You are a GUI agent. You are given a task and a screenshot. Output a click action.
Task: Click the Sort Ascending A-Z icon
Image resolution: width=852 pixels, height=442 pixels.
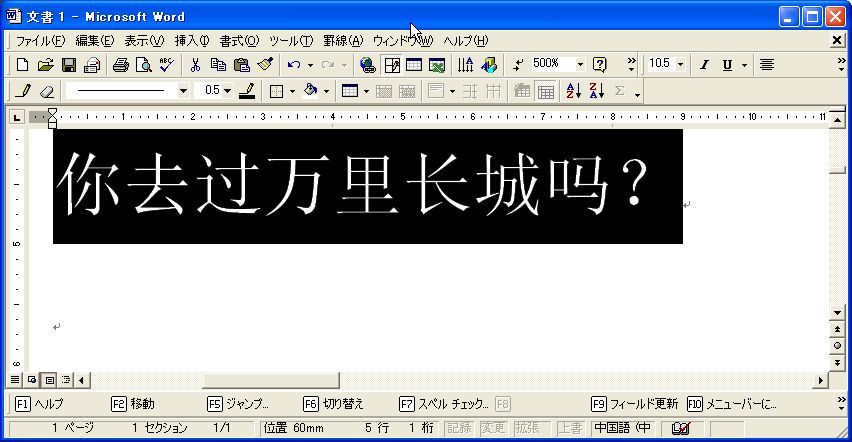click(x=573, y=91)
